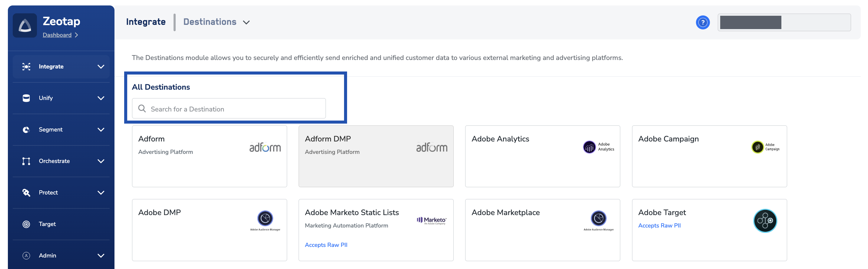Open the blue help question mark icon
Screen dimensions: 868x269
tap(703, 23)
